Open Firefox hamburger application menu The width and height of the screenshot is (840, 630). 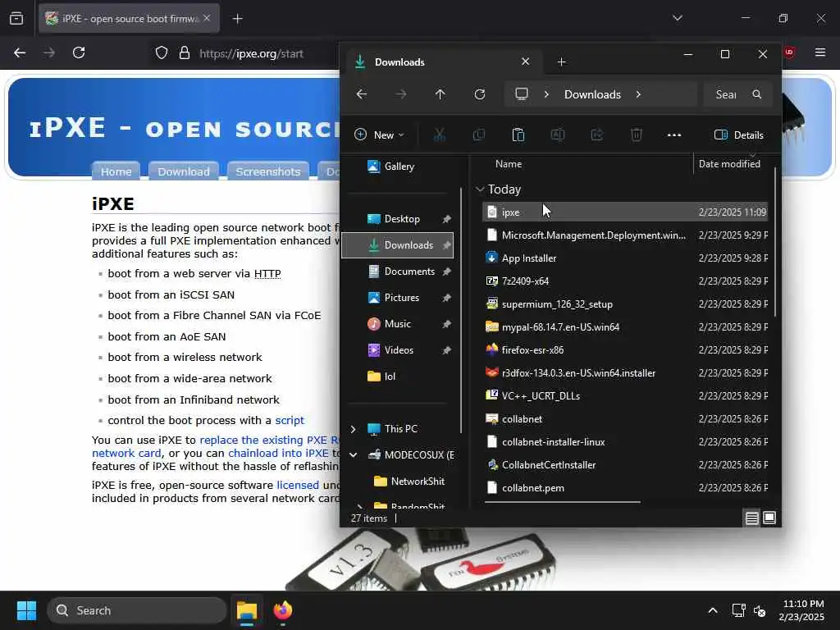coord(819,52)
